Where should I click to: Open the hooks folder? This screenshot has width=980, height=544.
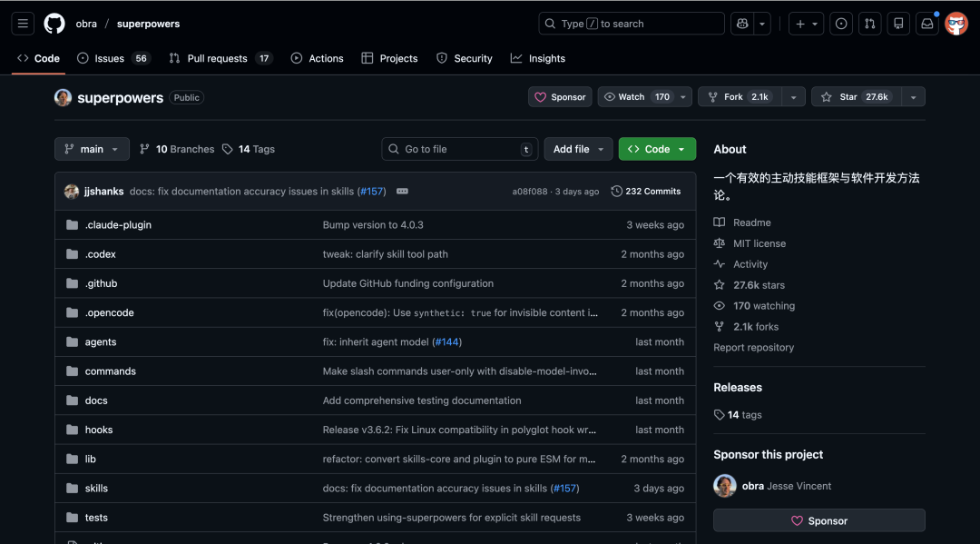click(x=99, y=430)
